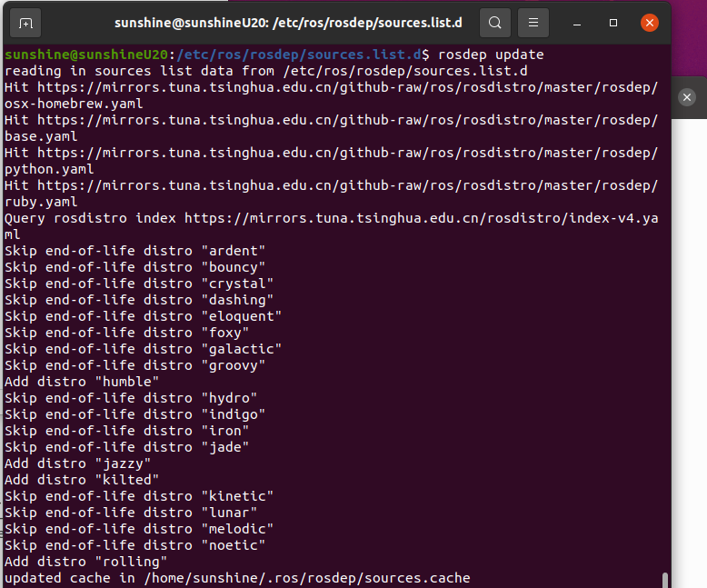Click the Skip distro "ardent" line

click(134, 251)
